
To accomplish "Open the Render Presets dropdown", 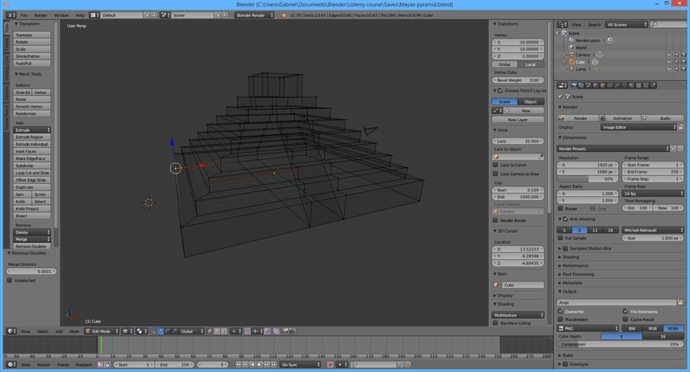I will (x=613, y=149).
